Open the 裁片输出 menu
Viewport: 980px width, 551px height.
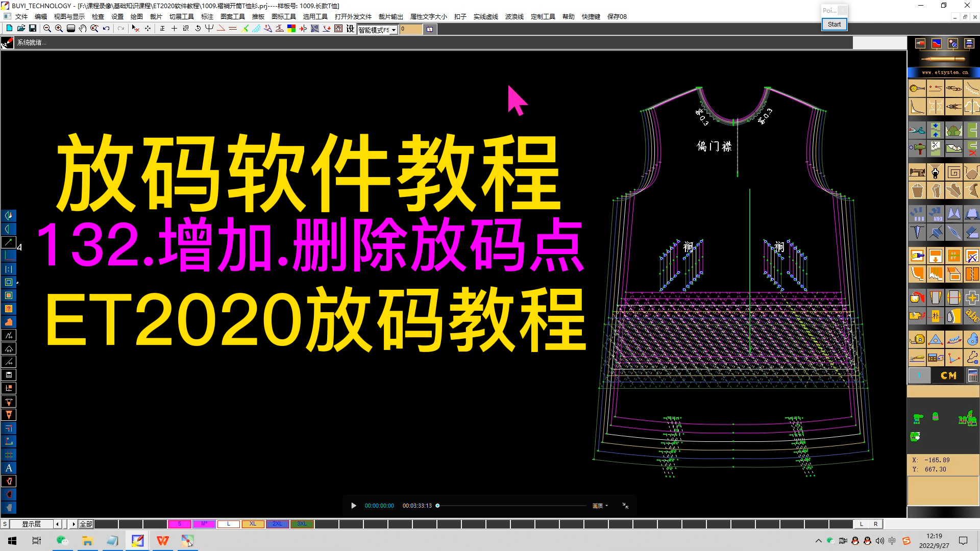(391, 17)
